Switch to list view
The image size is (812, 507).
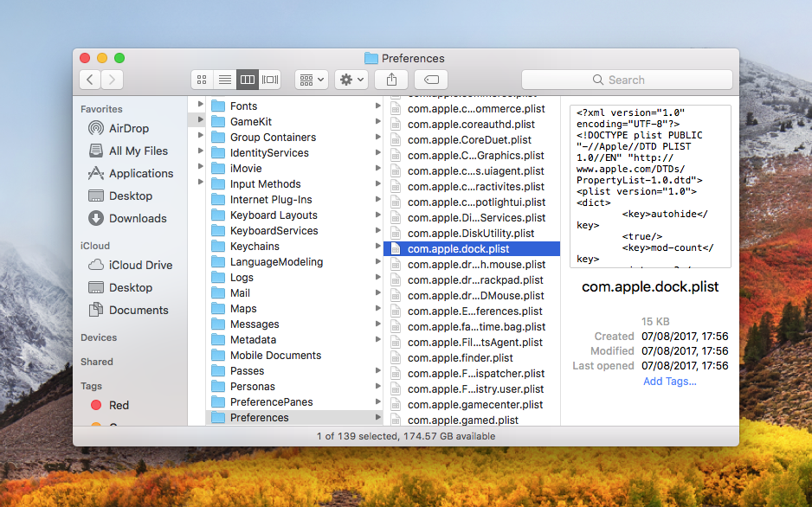(x=225, y=80)
